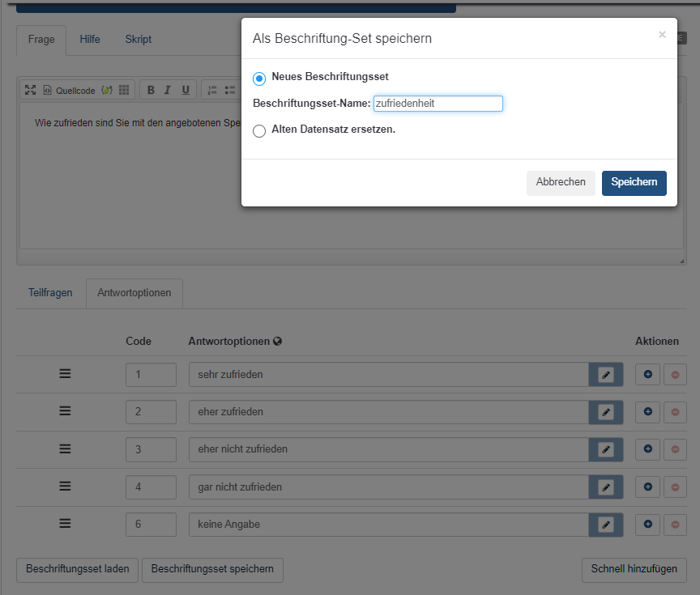Open the Teilfragen tab
700x595 pixels.
50,292
